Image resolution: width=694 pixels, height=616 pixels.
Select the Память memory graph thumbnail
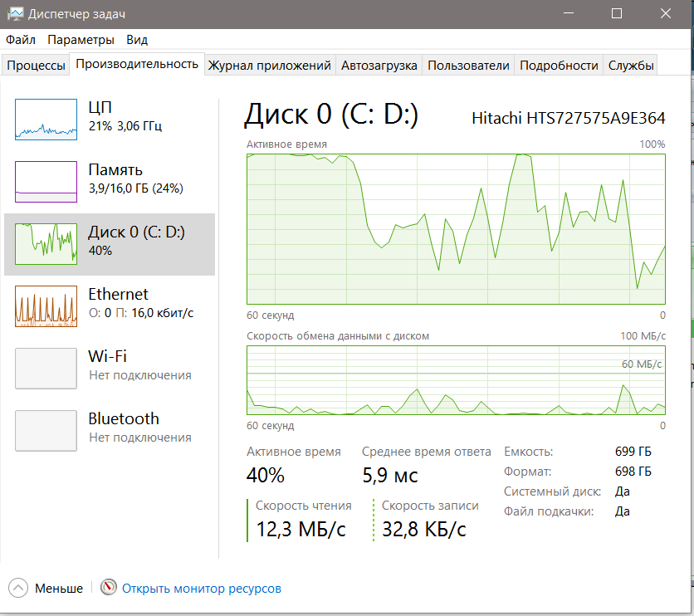click(x=46, y=181)
